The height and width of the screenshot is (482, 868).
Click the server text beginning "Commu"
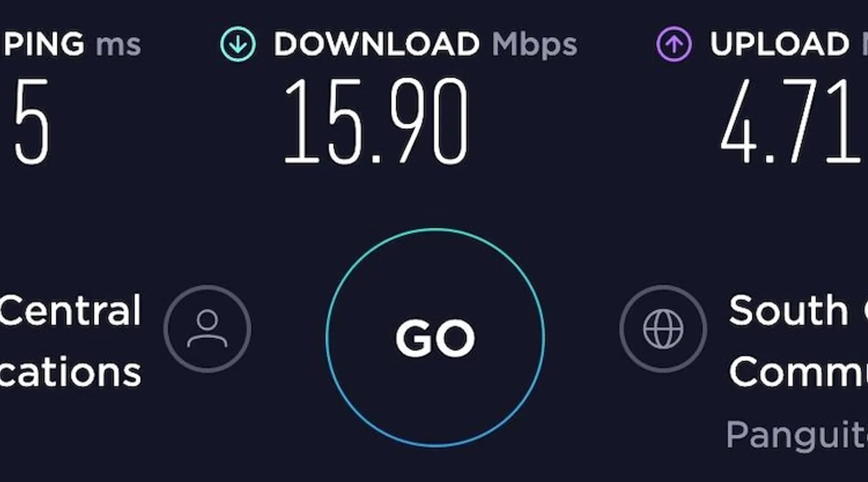click(x=798, y=371)
